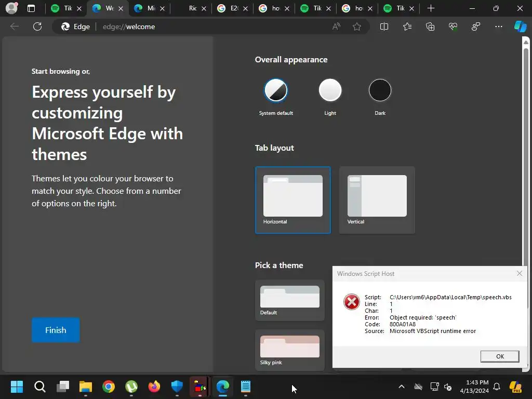Open the Windows Start menu
The image size is (532, 399).
pyautogui.click(x=17, y=387)
